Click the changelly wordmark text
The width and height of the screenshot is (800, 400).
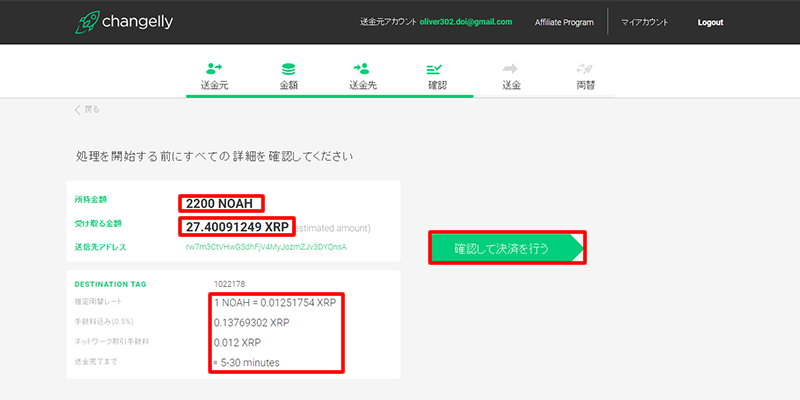tap(137, 22)
